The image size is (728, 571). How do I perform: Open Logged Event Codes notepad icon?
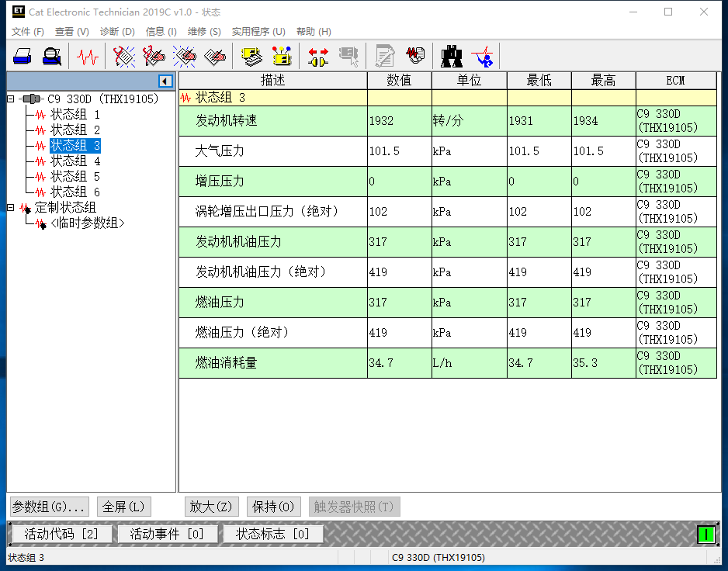pos(215,57)
